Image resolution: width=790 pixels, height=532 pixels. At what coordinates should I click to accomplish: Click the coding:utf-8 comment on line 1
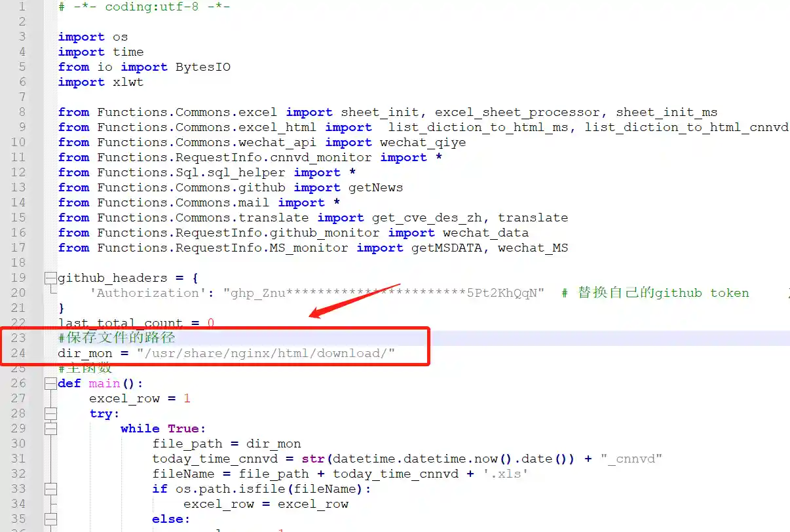144,7
